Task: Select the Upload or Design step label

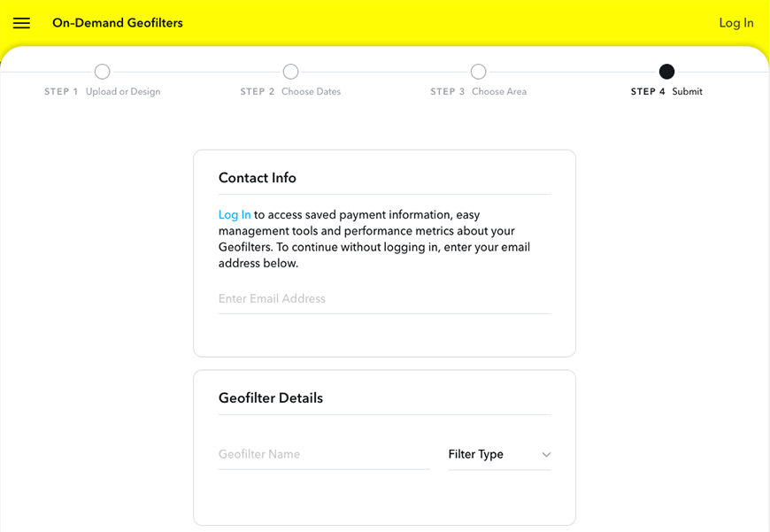Action: [122, 91]
